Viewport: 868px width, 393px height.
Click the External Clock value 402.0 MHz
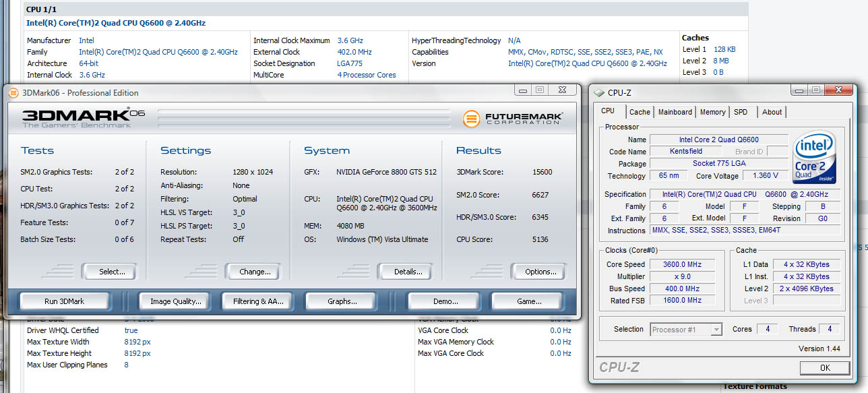pyautogui.click(x=354, y=52)
